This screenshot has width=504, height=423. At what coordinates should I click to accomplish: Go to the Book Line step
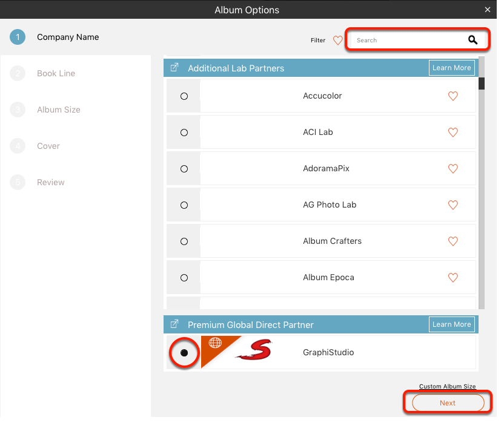tap(43, 73)
